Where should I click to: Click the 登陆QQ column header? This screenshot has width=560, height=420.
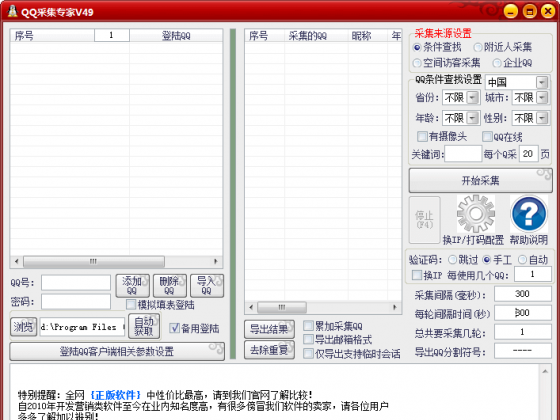(176, 36)
